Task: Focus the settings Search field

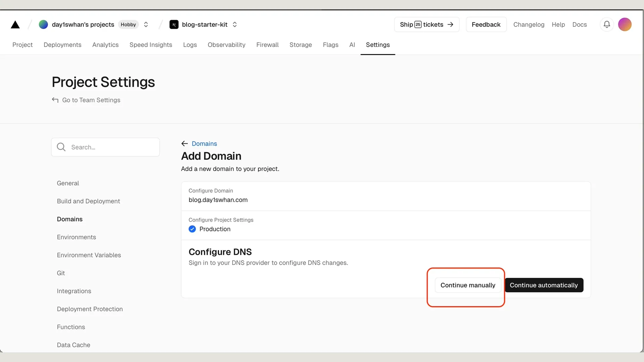Action: tap(105, 147)
